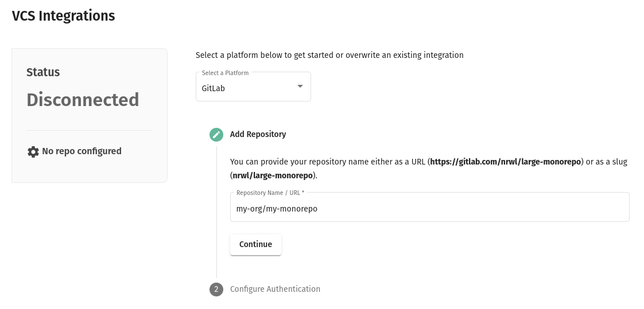
Task: Click the Status heading in the card
Action: [x=43, y=72]
